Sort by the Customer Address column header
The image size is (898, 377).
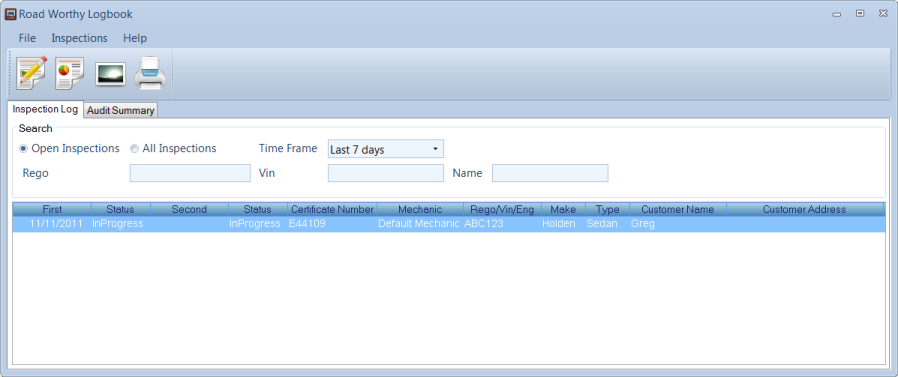click(804, 209)
